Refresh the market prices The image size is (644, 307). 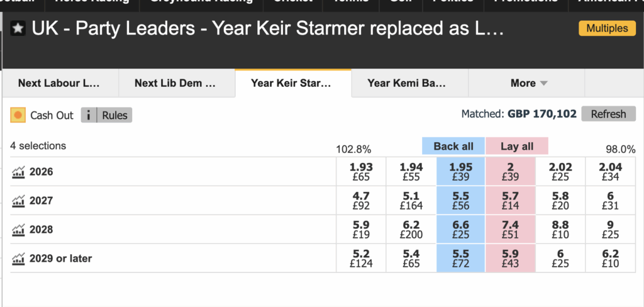pyautogui.click(x=608, y=114)
